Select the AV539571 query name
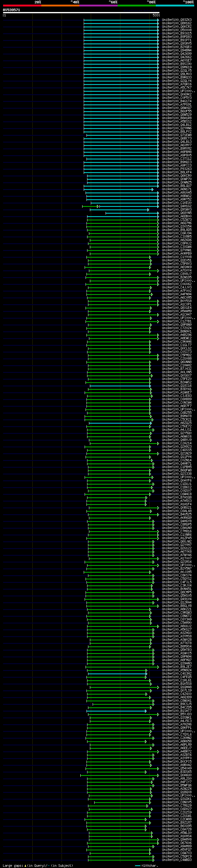Viewport: 197px width, 868px height. 11,10
